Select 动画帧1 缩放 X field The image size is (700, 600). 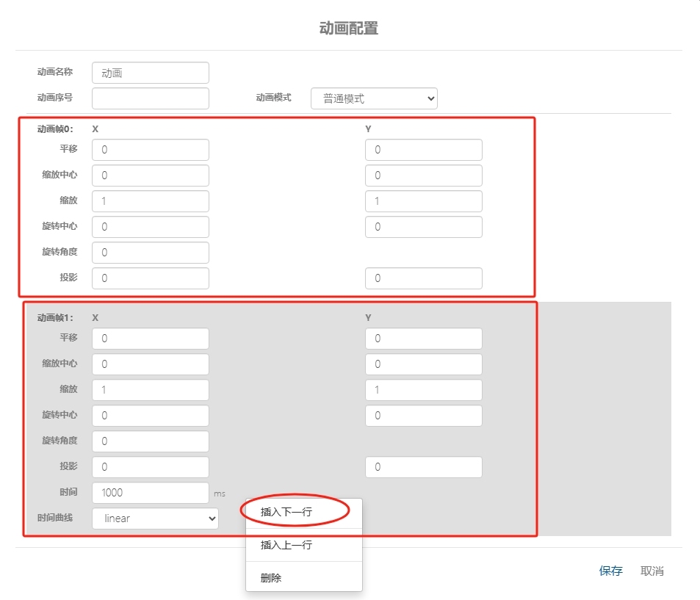tap(151, 390)
